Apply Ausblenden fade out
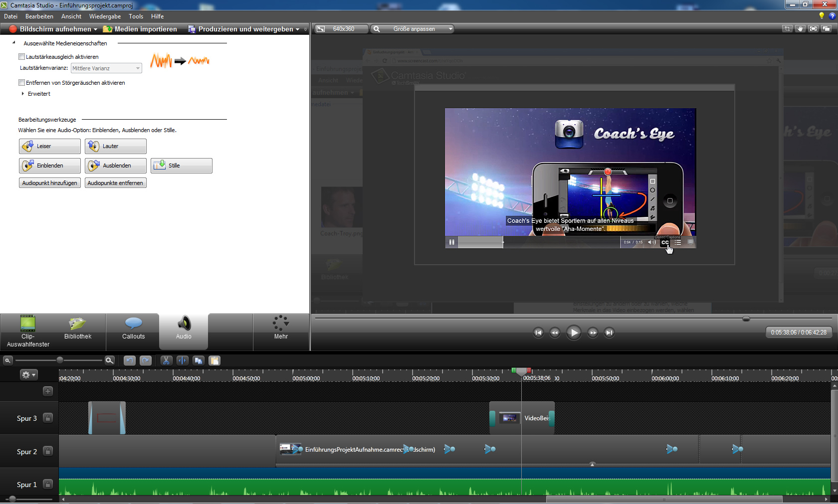This screenshot has height=504, width=838. point(116,166)
